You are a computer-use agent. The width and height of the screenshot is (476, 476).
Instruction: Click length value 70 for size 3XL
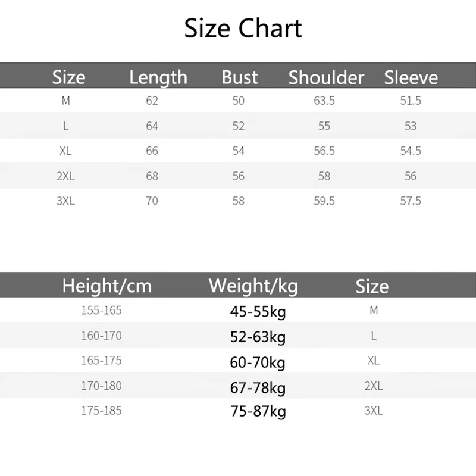152,201
